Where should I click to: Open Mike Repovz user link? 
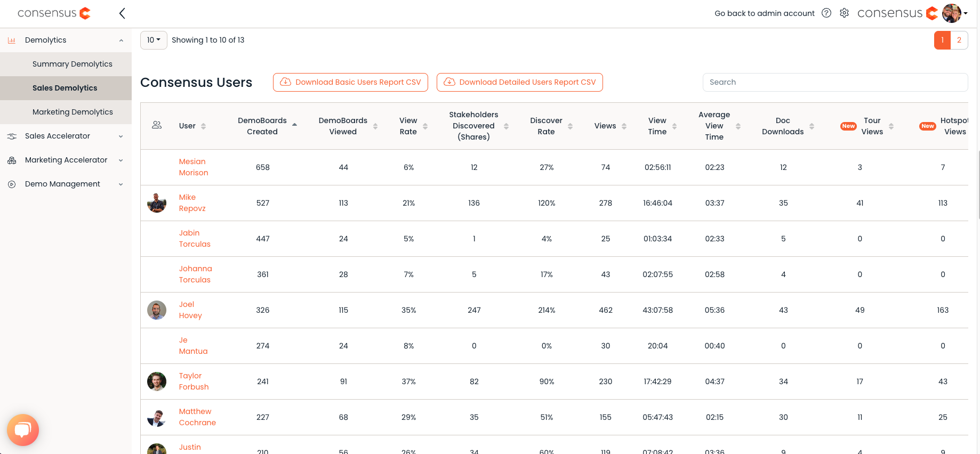pyautogui.click(x=192, y=203)
